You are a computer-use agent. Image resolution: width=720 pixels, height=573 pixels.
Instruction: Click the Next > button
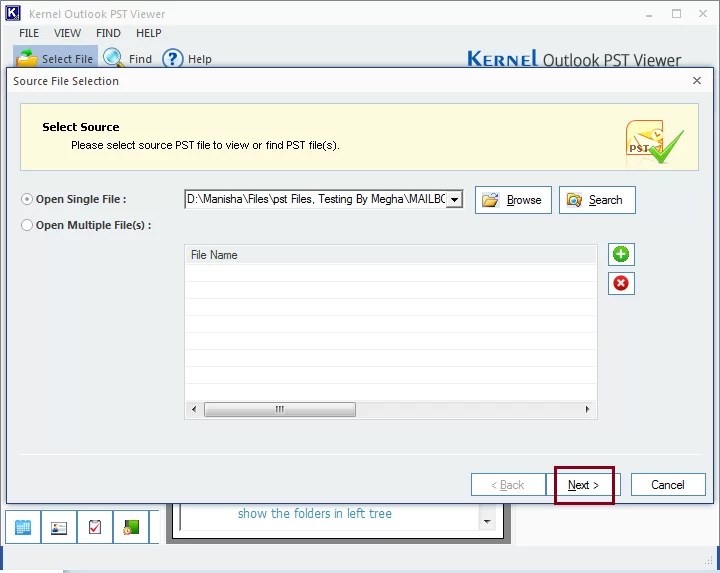pyautogui.click(x=583, y=485)
